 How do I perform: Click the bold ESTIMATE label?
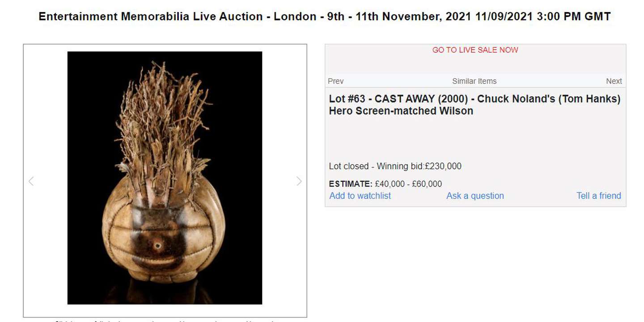(350, 184)
